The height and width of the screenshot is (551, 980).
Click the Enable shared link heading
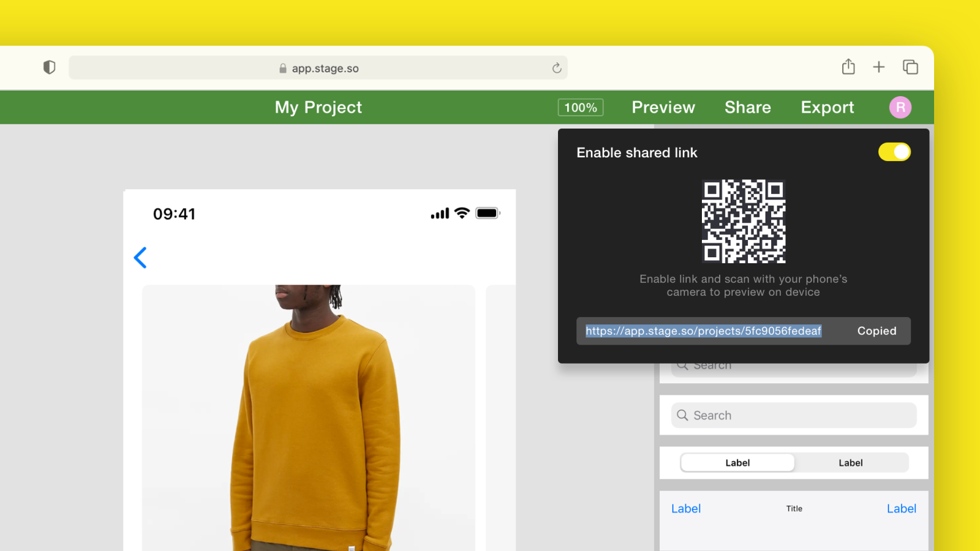(x=637, y=152)
